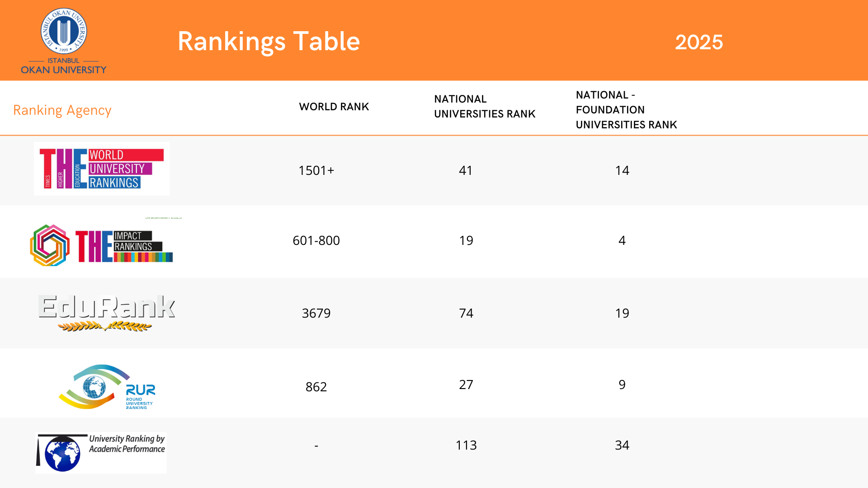Click the NATIONAL - FOUNDATION UNIVERSITIES RANK header
Viewport: 868px width, 488px height.
click(626, 110)
